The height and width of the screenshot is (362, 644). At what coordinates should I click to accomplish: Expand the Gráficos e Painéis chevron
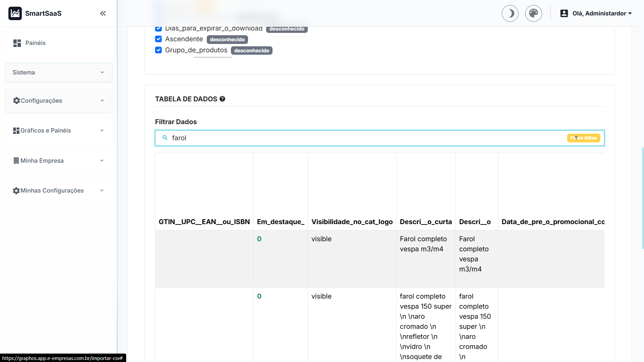tap(102, 131)
